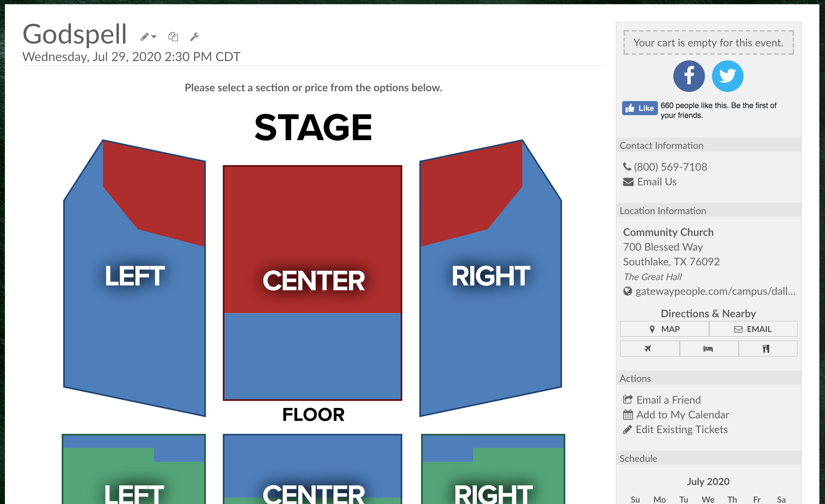View directions using the MAP button
Image resolution: width=825 pixels, height=504 pixels.
point(664,329)
